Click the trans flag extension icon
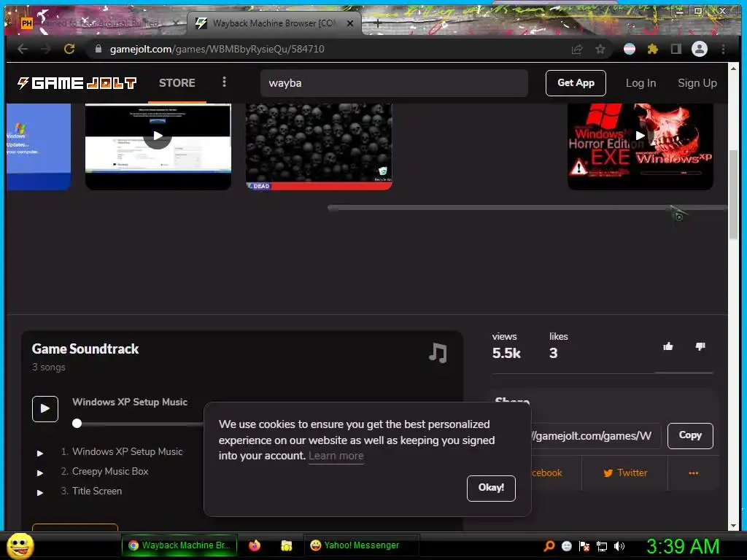Image resolution: width=747 pixels, height=560 pixels. [x=630, y=49]
